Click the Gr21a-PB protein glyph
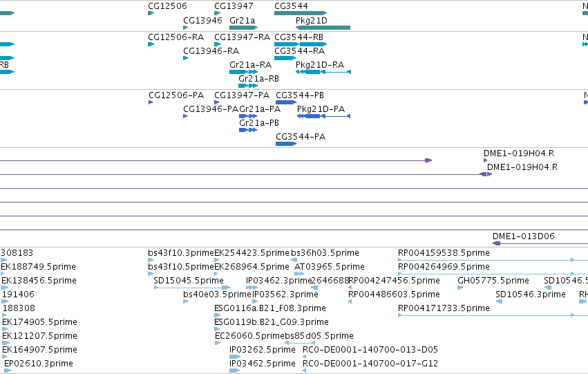Image resolution: width=588 pixels, height=374 pixels. tap(248, 130)
